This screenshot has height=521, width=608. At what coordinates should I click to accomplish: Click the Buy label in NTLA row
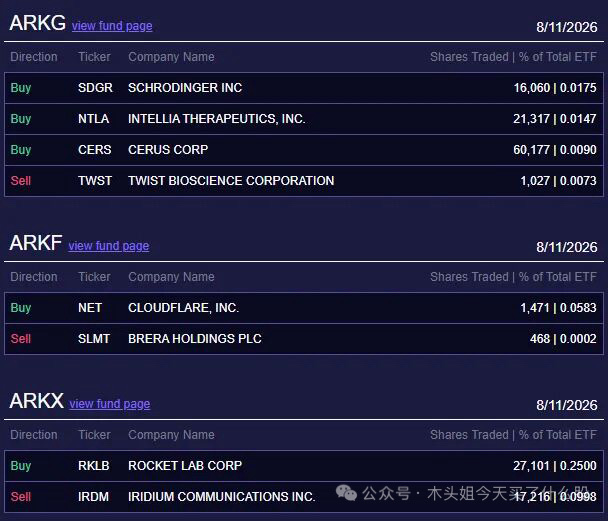(x=21, y=119)
